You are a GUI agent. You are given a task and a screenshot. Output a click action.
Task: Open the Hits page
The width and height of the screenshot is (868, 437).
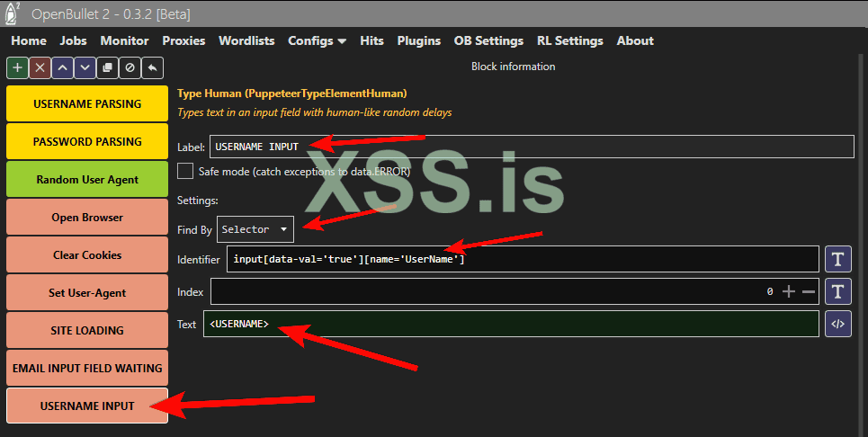[372, 41]
